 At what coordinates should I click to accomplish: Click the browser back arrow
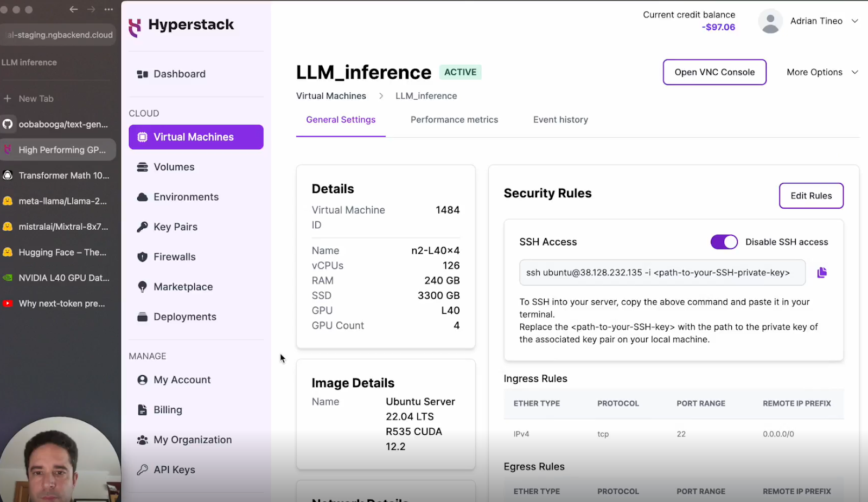[74, 9]
